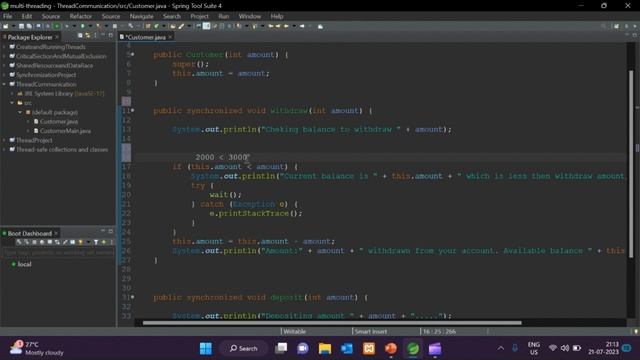
Task: Show hidden icons in system tray
Action: pyautogui.click(x=500, y=348)
